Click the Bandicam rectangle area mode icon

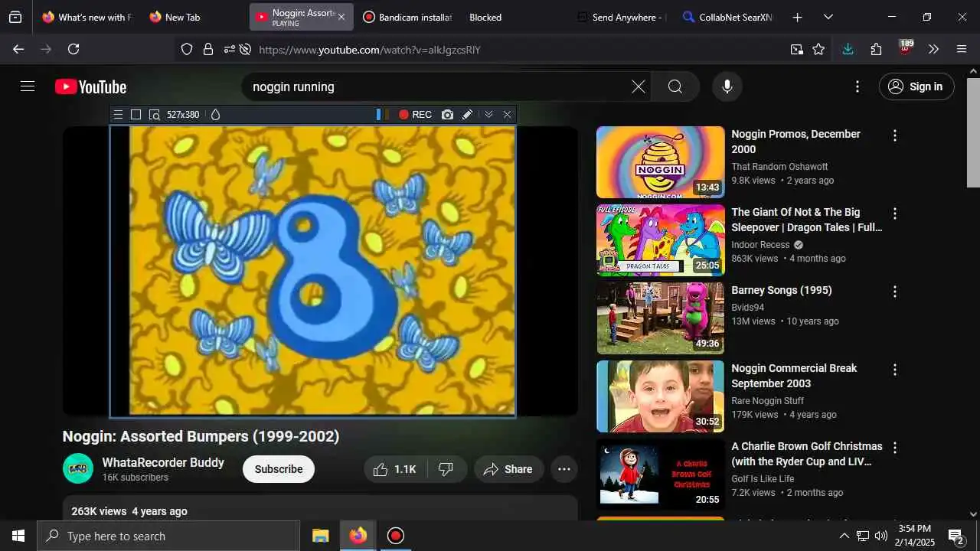[x=136, y=115]
